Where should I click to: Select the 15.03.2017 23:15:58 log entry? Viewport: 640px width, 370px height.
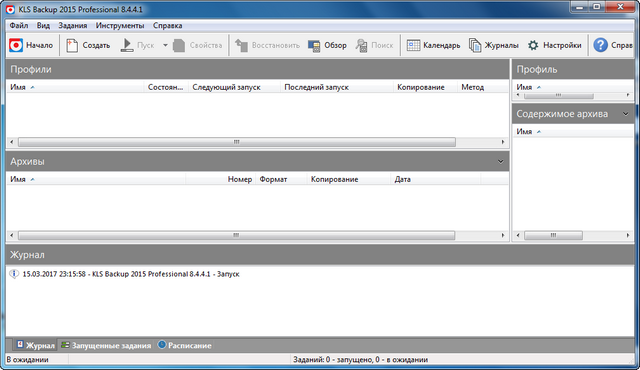click(x=131, y=274)
